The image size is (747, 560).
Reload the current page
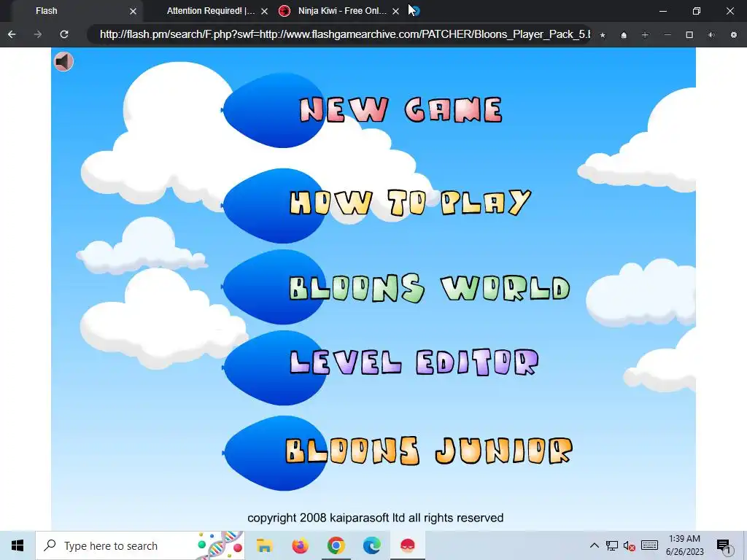tap(64, 34)
